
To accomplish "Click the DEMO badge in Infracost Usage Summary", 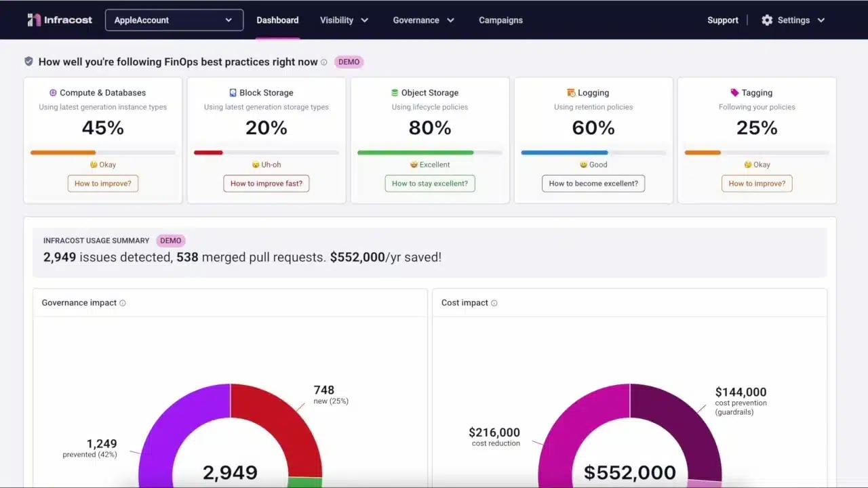I will 171,241.
